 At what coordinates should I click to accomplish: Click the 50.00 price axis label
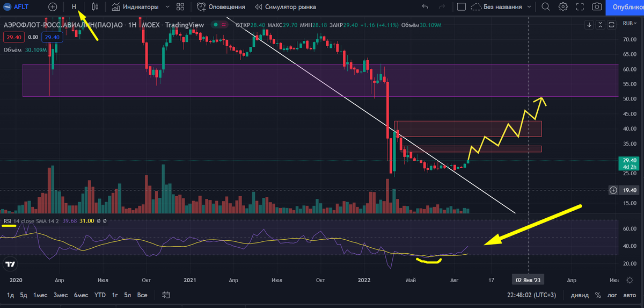pyautogui.click(x=629, y=99)
